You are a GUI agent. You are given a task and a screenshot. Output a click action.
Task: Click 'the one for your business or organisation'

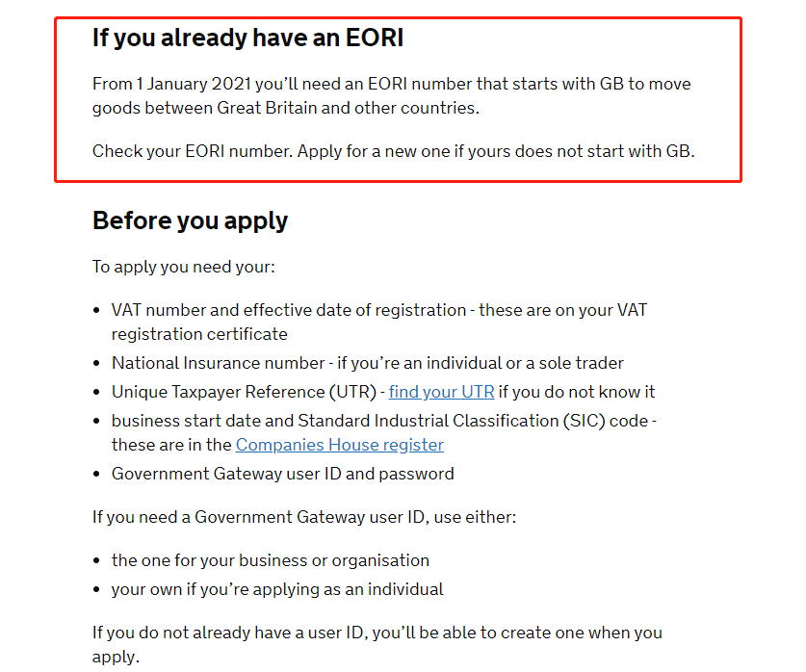270,560
